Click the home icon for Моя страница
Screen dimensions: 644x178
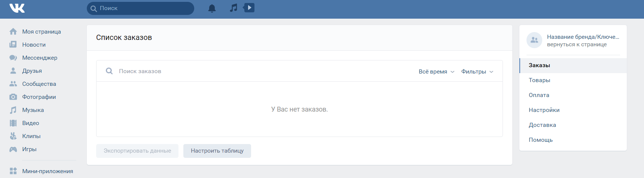(x=13, y=31)
